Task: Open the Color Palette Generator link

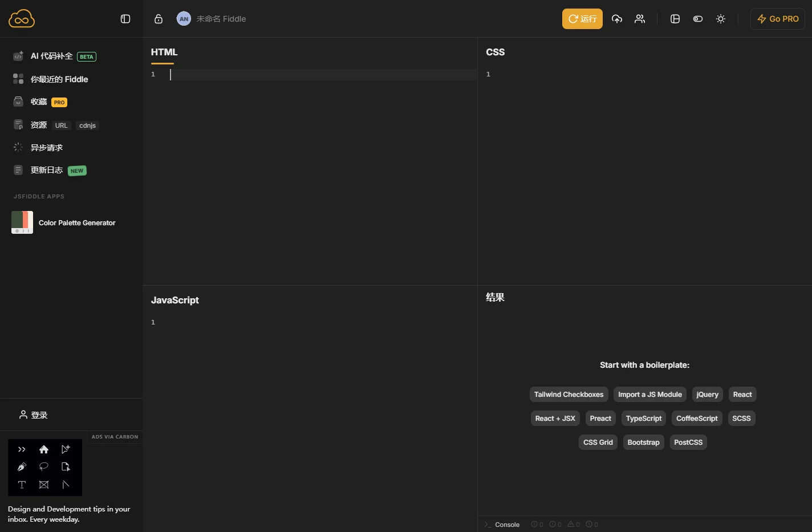Action: tap(77, 223)
